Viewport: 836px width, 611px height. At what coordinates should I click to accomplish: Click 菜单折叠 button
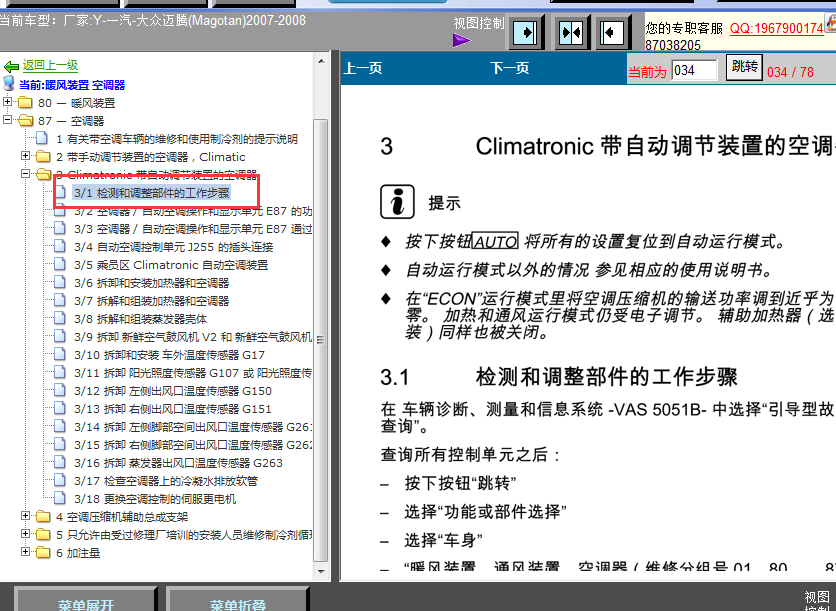click(238, 600)
